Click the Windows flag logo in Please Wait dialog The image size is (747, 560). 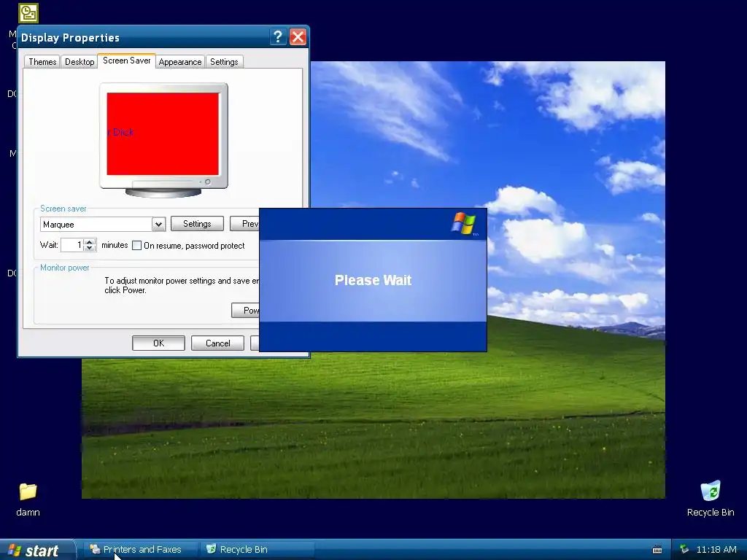[463, 224]
